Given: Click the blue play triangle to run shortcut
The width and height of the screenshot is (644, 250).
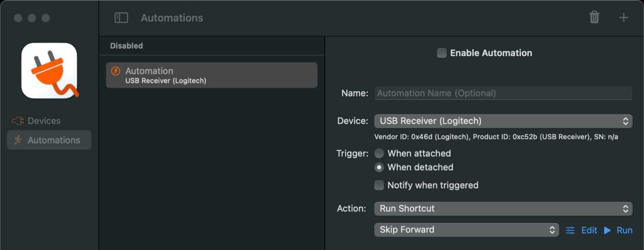Looking at the screenshot, I should (608, 230).
